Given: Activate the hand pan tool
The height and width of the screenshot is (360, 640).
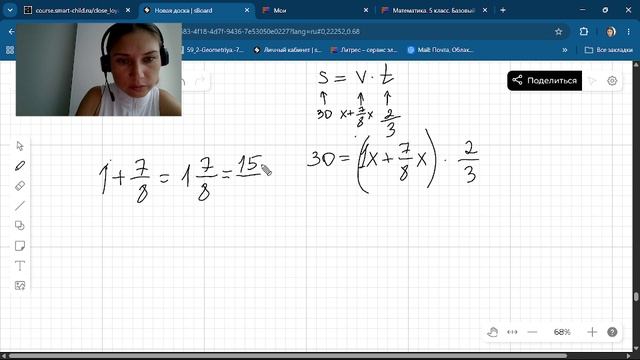Looking at the screenshot, I should pos(493,332).
